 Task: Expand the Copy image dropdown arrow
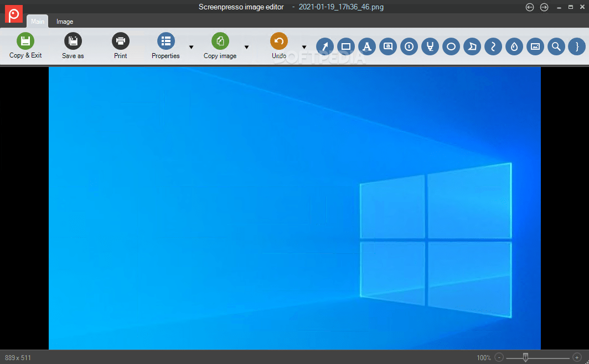[247, 47]
